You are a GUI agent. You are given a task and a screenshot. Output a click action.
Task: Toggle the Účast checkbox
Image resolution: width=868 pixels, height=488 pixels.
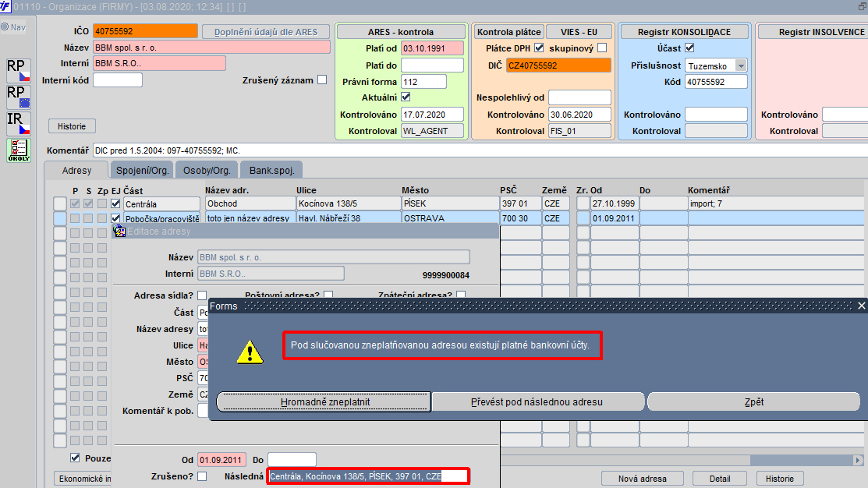(x=689, y=48)
